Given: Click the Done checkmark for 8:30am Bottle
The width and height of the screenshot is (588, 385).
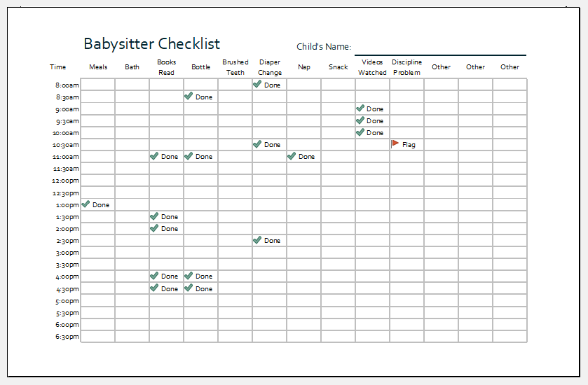Looking at the screenshot, I should (x=189, y=97).
